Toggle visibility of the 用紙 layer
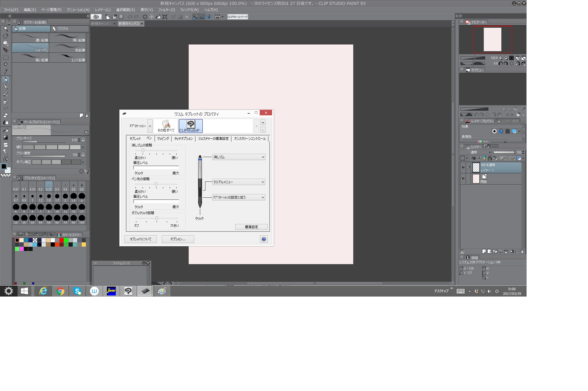The height and width of the screenshot is (391, 588). click(x=463, y=179)
